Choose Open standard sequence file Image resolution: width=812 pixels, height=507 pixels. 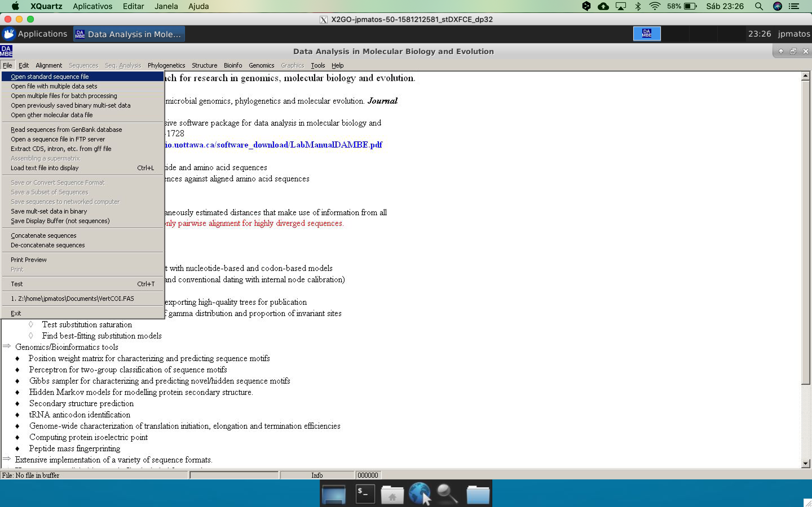50,76
